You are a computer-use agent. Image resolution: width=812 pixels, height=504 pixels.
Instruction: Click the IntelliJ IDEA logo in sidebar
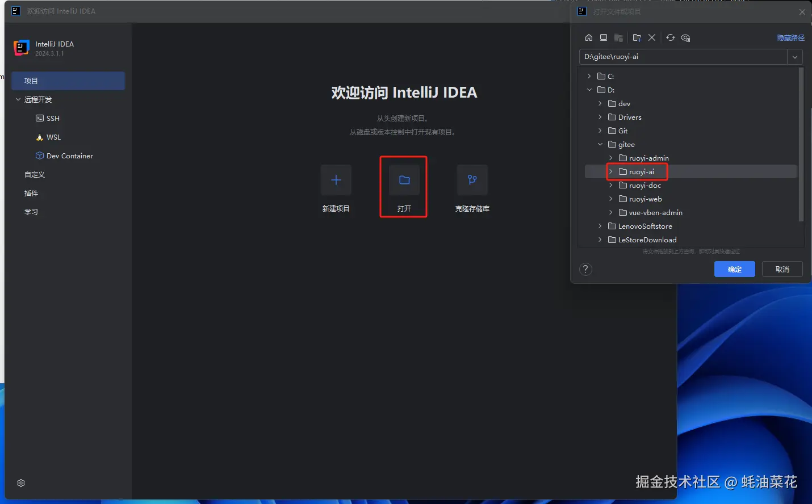pyautogui.click(x=21, y=48)
